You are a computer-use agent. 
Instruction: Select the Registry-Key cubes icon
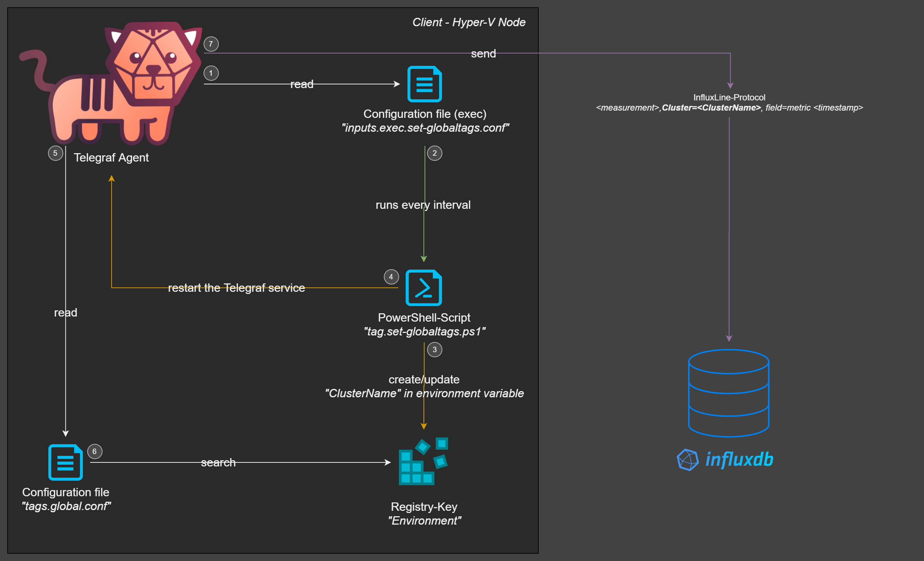click(x=423, y=461)
